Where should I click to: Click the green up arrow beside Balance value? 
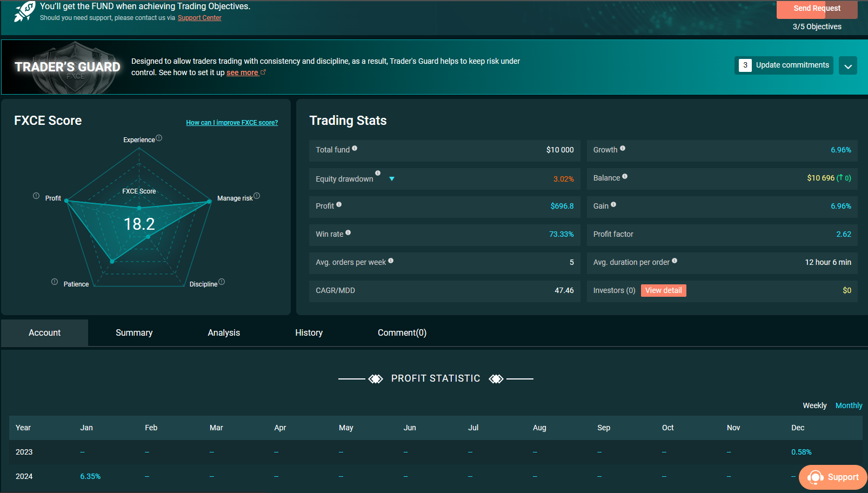click(840, 177)
